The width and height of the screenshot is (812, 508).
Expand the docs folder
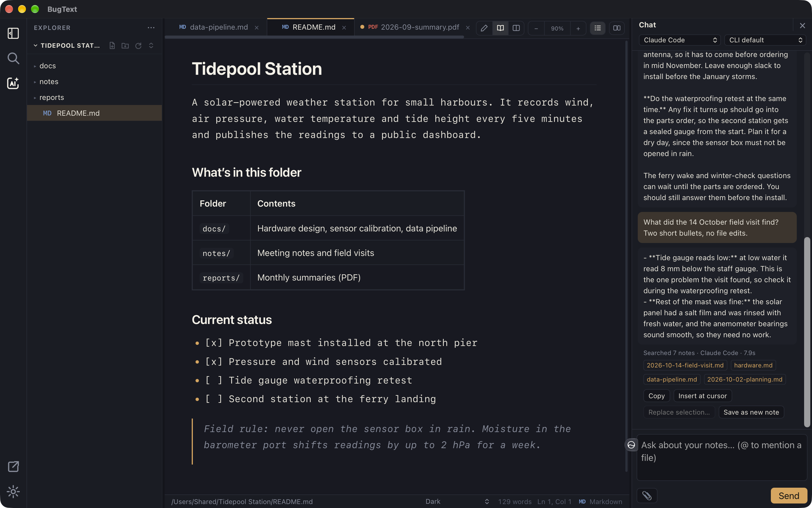tap(94, 66)
